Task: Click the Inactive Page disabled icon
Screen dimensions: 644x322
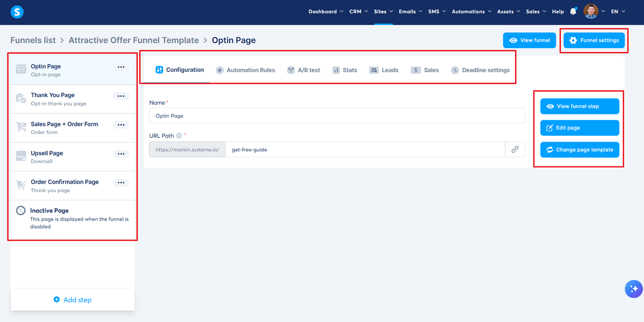Action: pyautogui.click(x=21, y=211)
